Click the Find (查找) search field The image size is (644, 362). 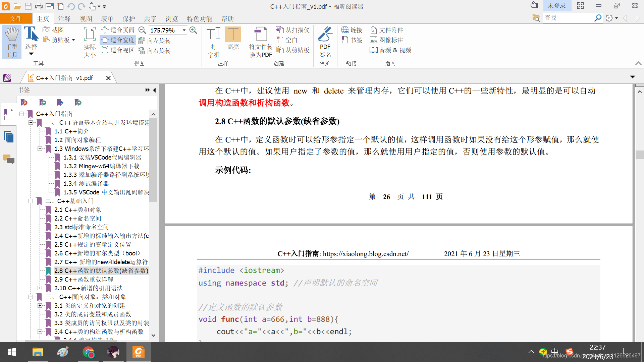click(x=568, y=18)
